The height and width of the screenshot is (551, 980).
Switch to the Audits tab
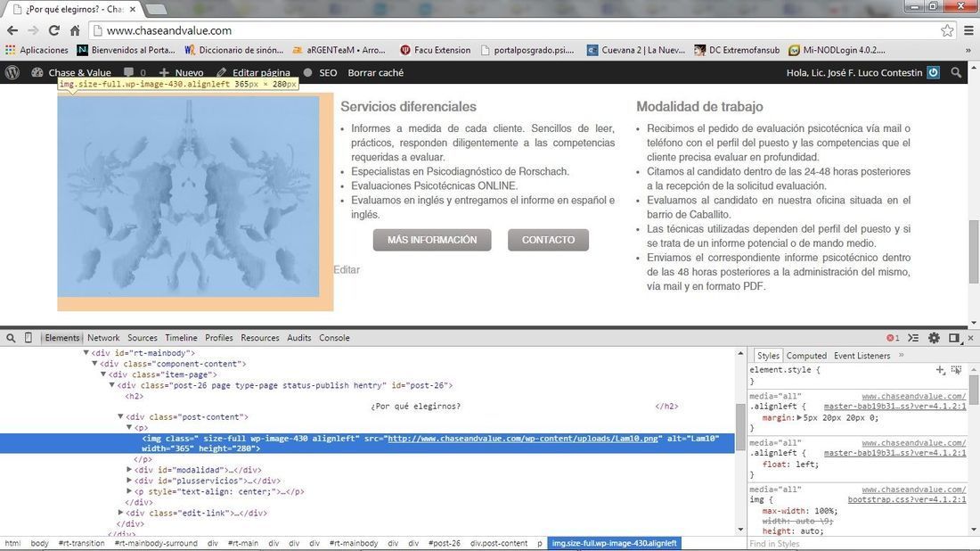(298, 338)
